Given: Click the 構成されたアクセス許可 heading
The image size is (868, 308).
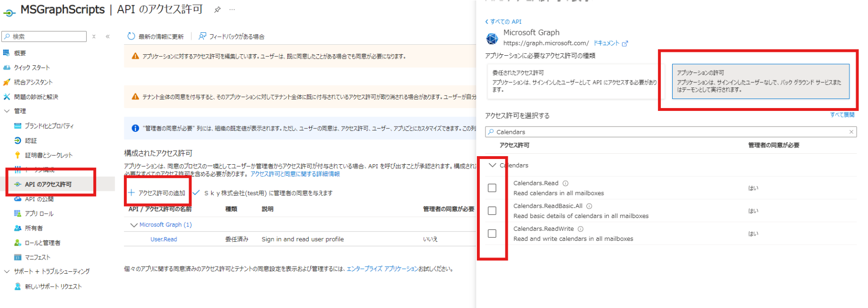Looking at the screenshot, I should coord(158,153).
